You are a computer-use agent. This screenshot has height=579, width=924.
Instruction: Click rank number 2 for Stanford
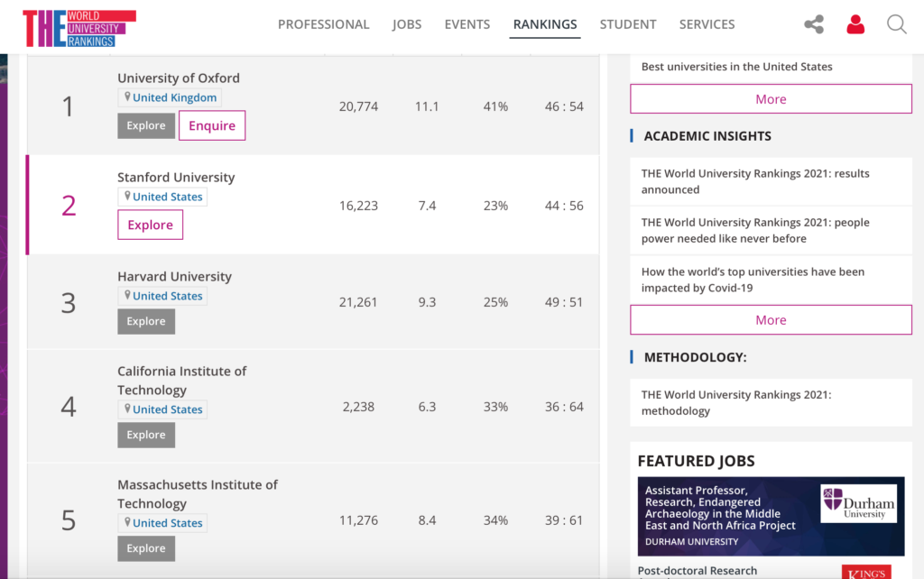[69, 206]
